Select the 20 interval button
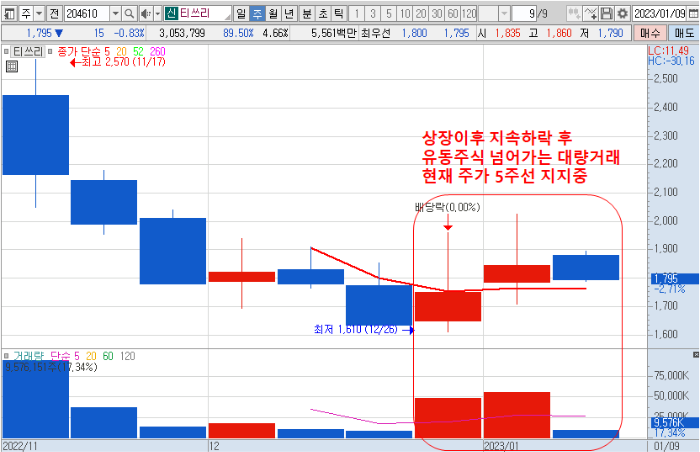 click(x=421, y=14)
